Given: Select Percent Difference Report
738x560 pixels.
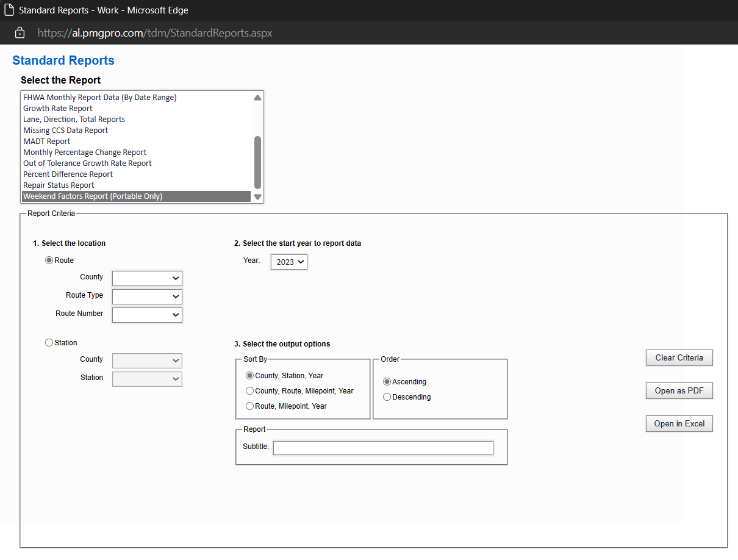Looking at the screenshot, I should point(136,174).
